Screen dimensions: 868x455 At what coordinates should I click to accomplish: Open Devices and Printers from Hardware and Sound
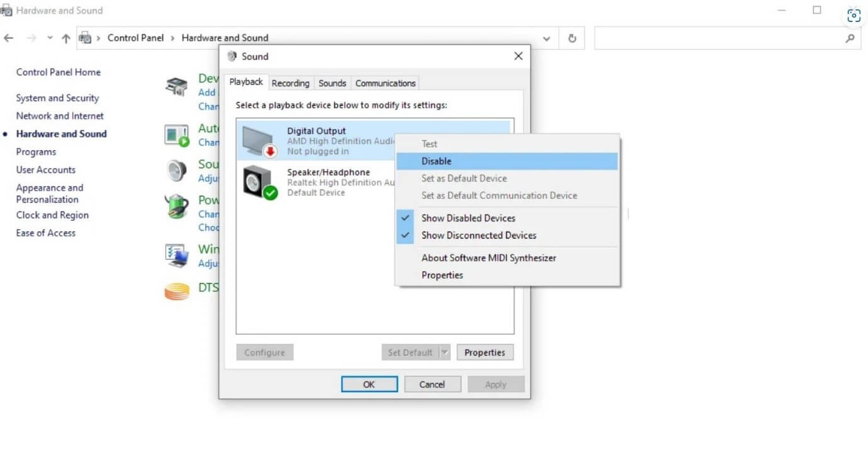point(176,86)
